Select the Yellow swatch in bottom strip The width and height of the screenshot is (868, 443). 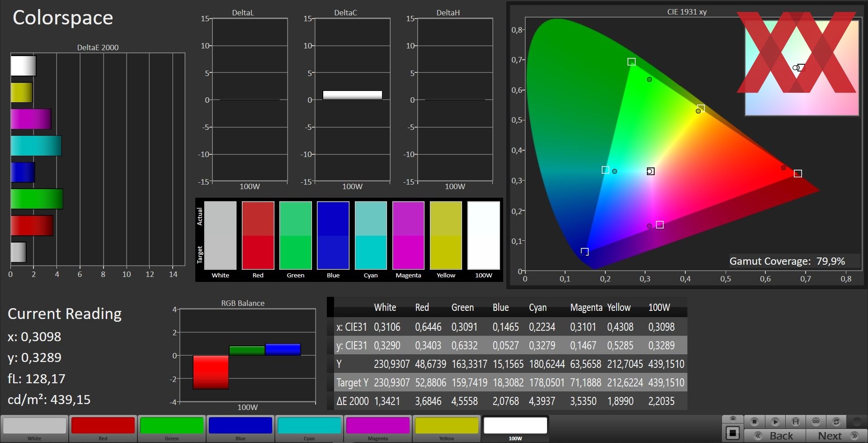click(447, 429)
